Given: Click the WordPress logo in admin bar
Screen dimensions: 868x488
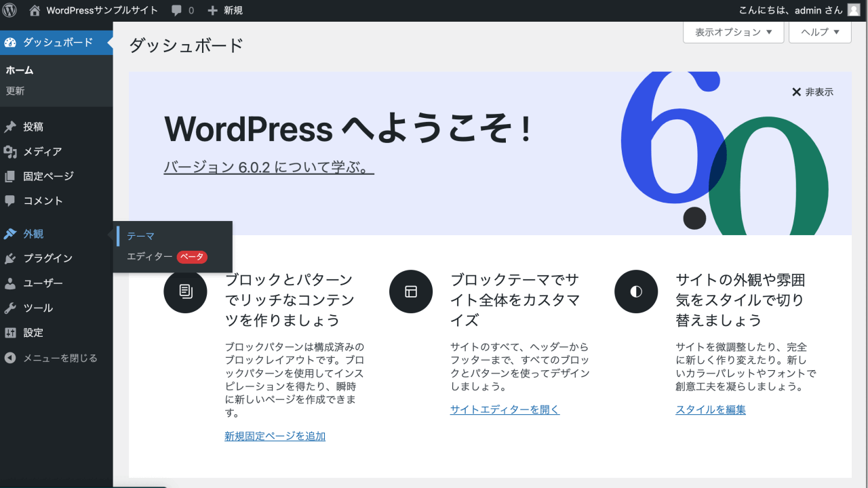Looking at the screenshot, I should click(9, 10).
